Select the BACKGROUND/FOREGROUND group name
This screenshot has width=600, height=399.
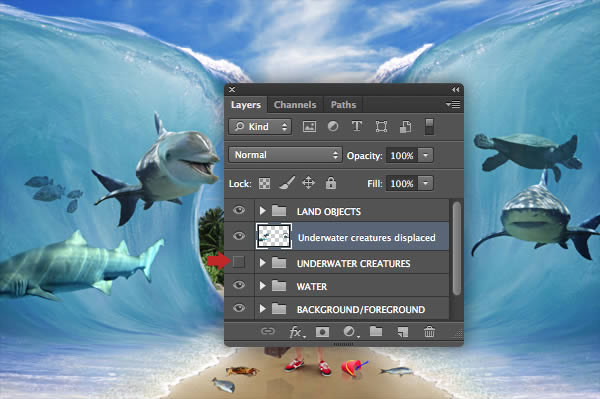click(361, 309)
